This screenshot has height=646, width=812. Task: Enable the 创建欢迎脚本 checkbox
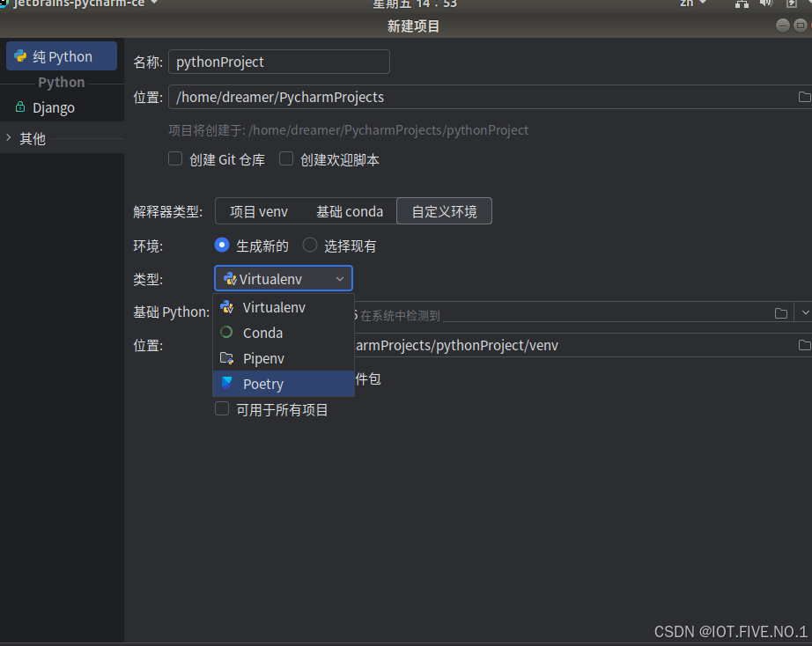tap(286, 159)
